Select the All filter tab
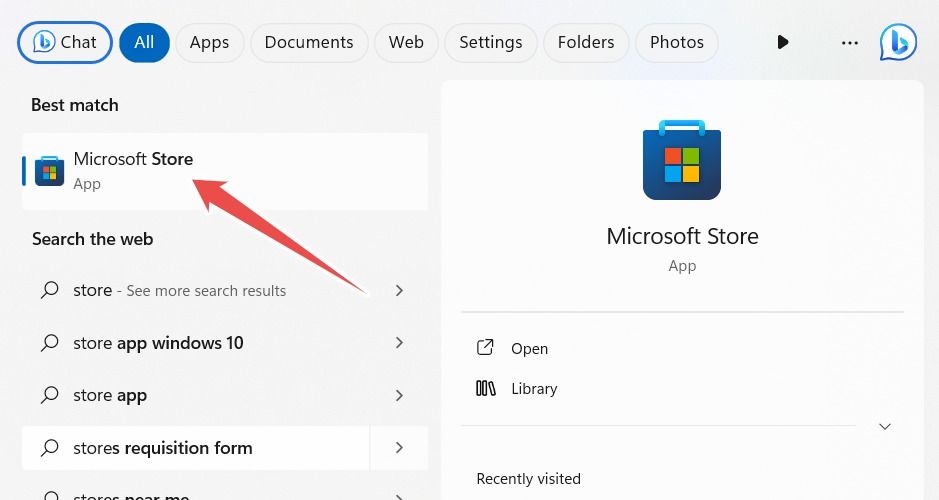 coord(144,43)
